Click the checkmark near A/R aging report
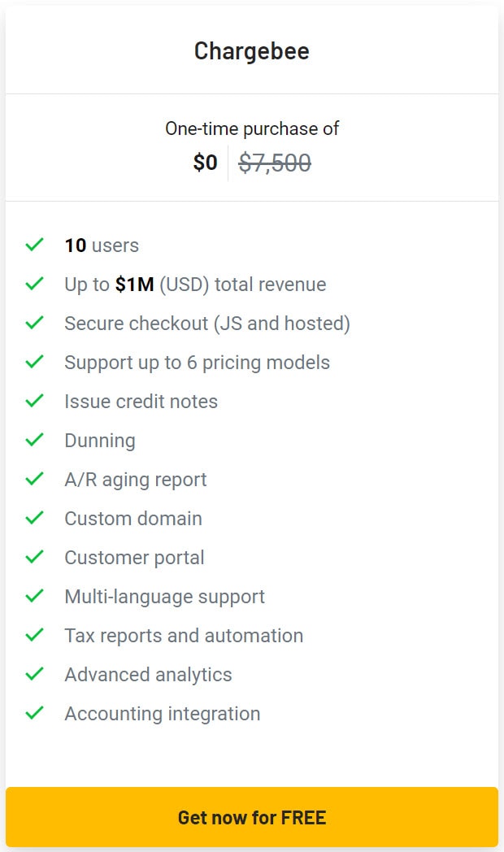This screenshot has height=852, width=504. pos(34,479)
